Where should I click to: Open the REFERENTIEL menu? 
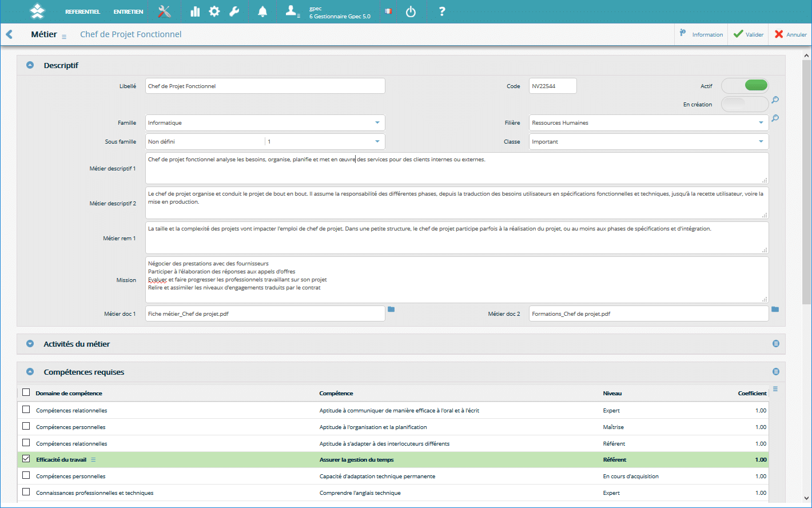point(82,12)
